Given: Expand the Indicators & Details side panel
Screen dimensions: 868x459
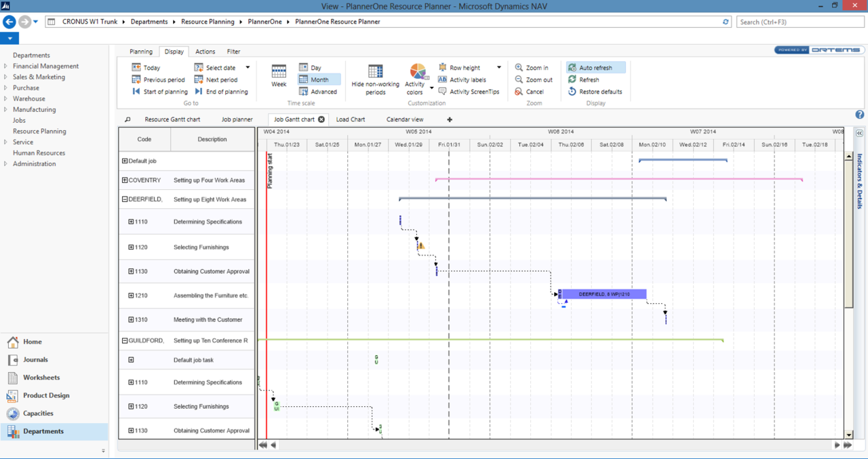Looking at the screenshot, I should pyautogui.click(x=859, y=133).
